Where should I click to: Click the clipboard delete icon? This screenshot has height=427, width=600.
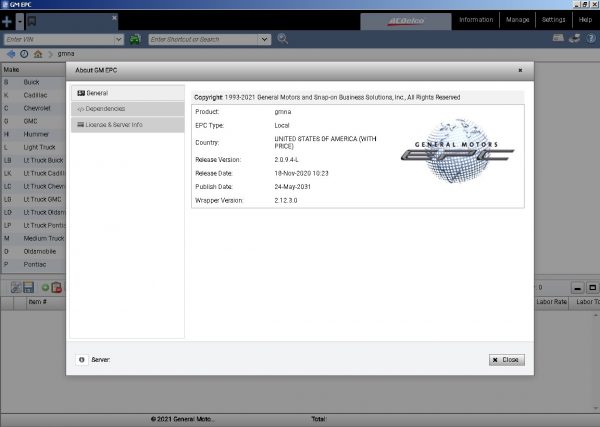(x=57, y=287)
